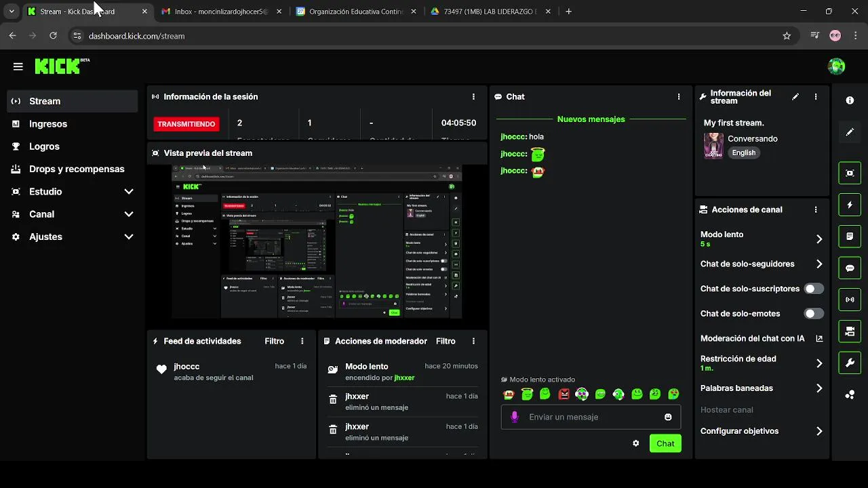868x488 pixels.
Task: Insert the heart-eyes emote at the row end
Action: 673,394
